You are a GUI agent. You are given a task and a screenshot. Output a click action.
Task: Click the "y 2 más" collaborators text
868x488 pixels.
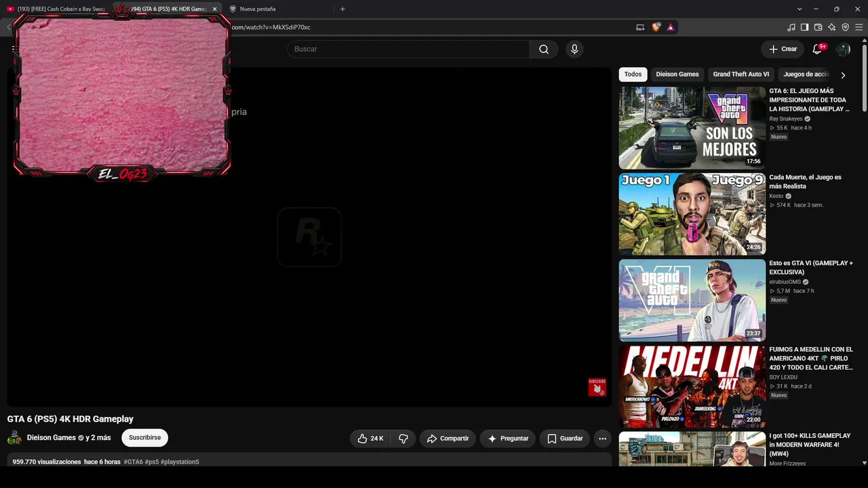click(x=98, y=438)
